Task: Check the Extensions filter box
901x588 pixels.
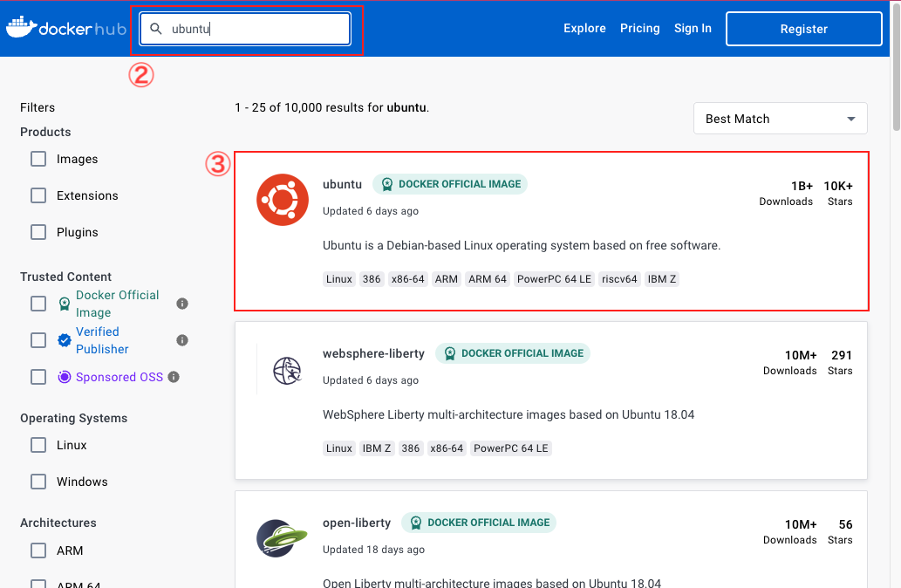Action: 38,195
